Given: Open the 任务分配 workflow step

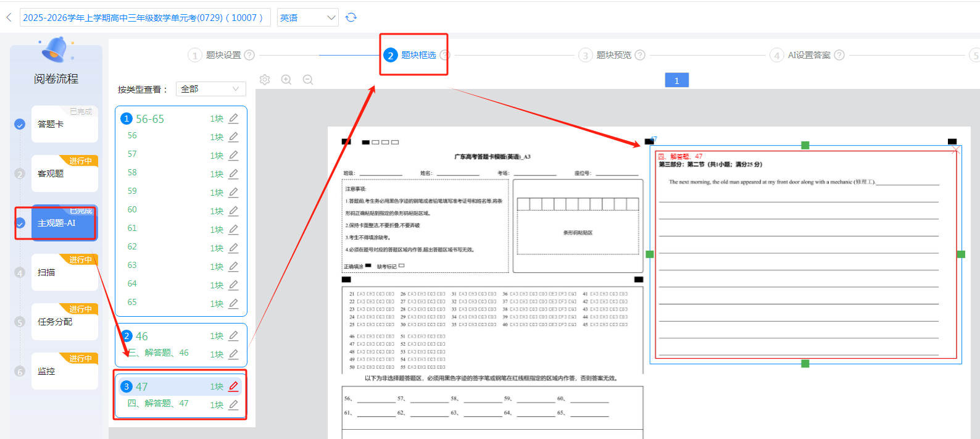Looking at the screenshot, I should tap(64, 322).
